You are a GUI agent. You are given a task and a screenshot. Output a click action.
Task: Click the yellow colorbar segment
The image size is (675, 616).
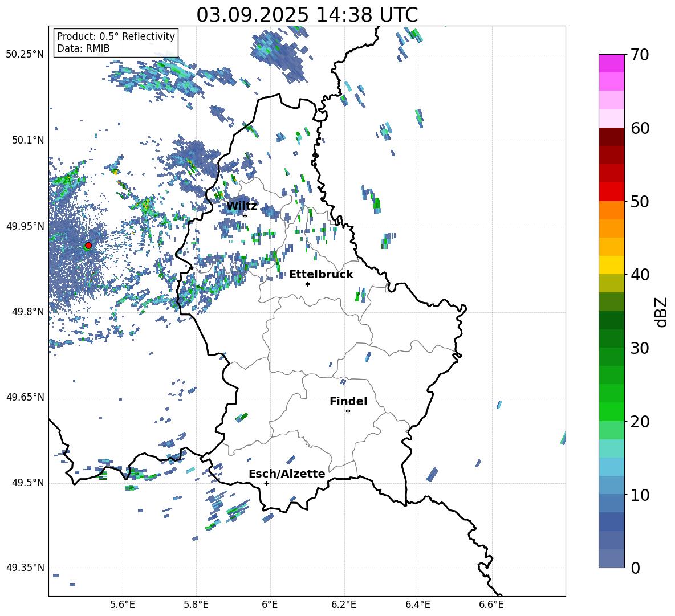click(x=611, y=265)
